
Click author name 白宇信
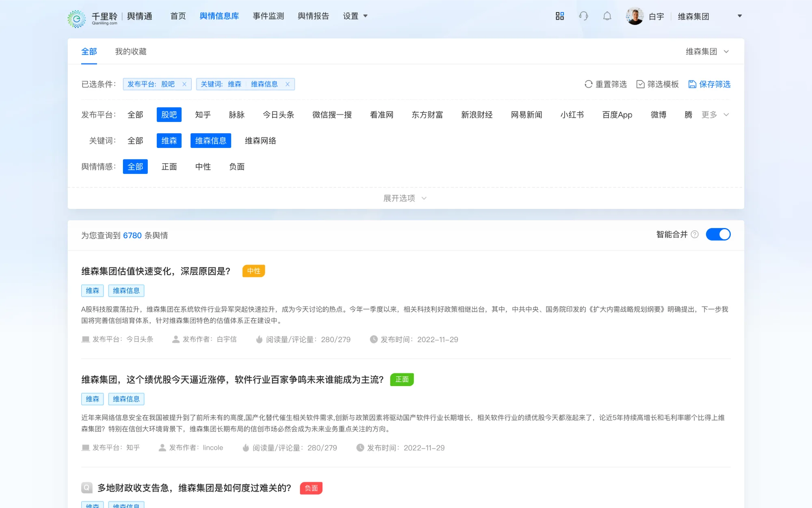[x=227, y=339]
